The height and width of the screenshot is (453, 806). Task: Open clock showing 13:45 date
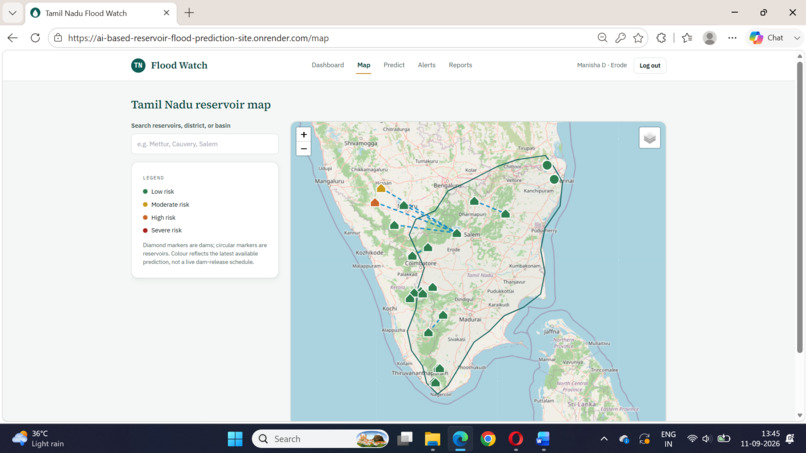coord(760,439)
